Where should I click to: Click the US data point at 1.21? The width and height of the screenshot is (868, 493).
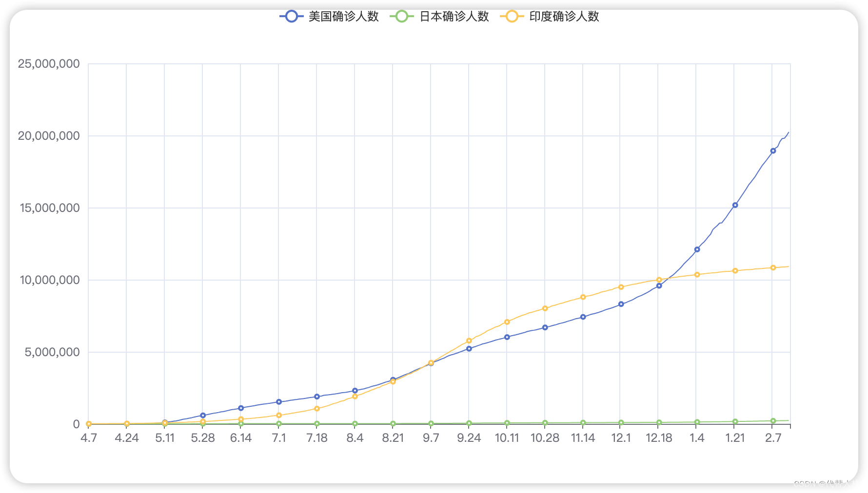coord(735,205)
